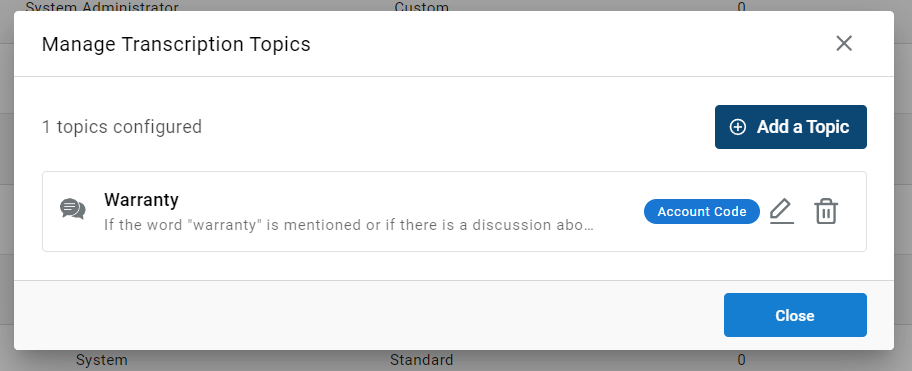Click the "1 topics configured" label
Screen dimensions: 912x371
pos(122,127)
